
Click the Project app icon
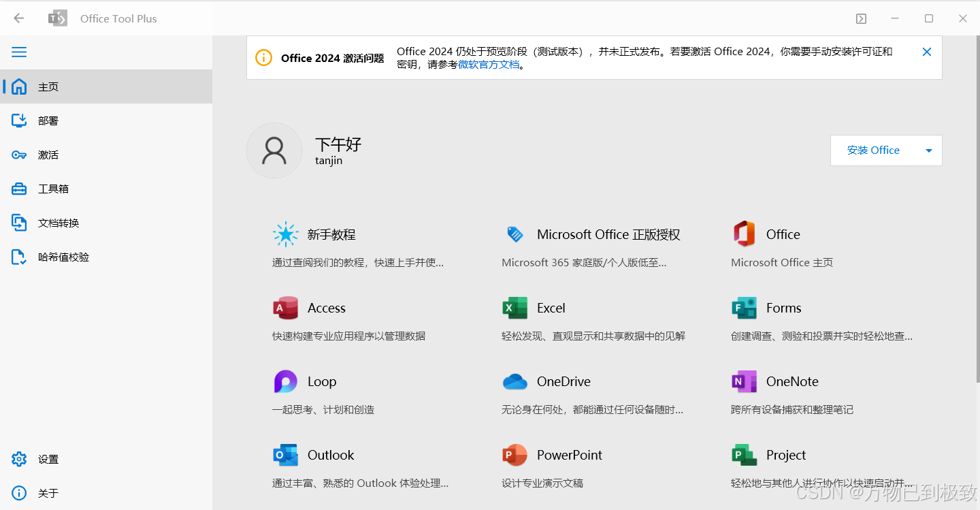point(744,455)
